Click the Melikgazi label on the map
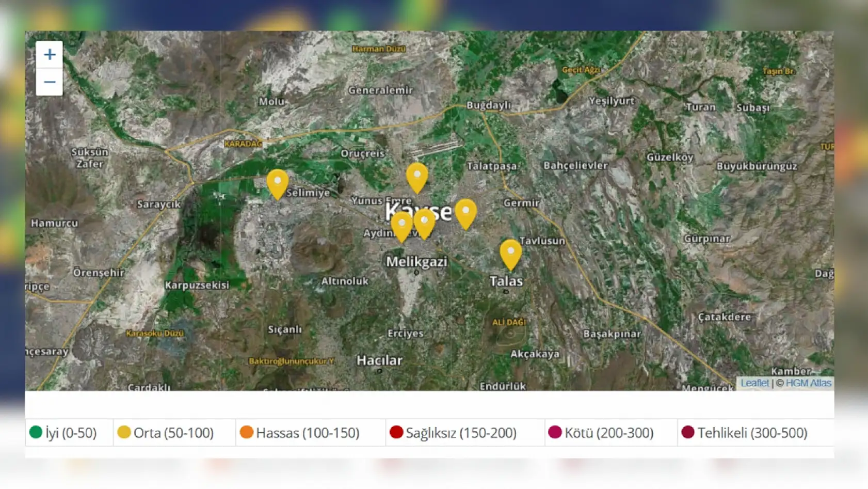868x489 pixels. point(416,262)
